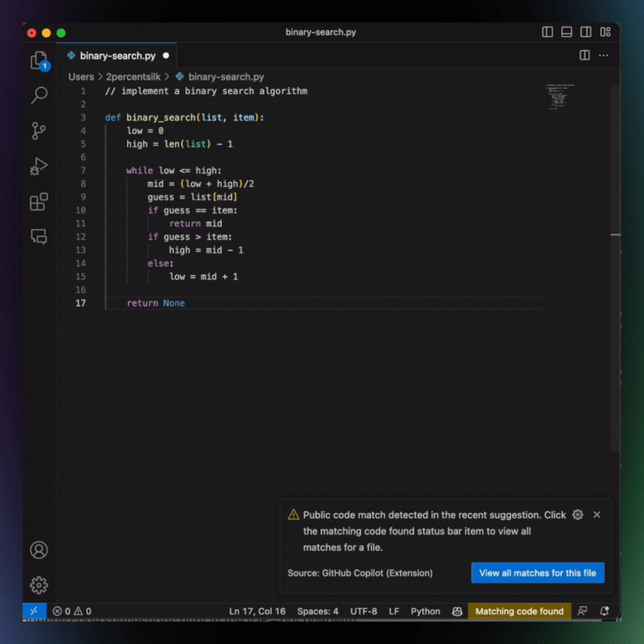Open the editor actions ellipsis menu
This screenshot has height=644, width=644.
tap(605, 55)
